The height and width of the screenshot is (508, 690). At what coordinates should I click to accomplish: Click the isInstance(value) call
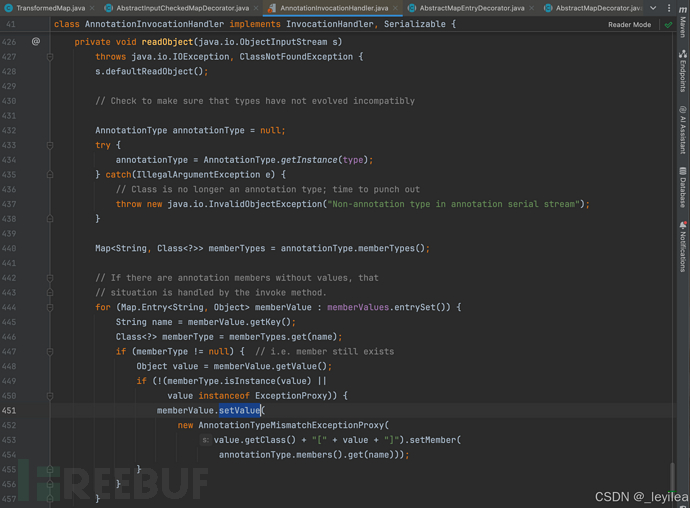point(268,381)
